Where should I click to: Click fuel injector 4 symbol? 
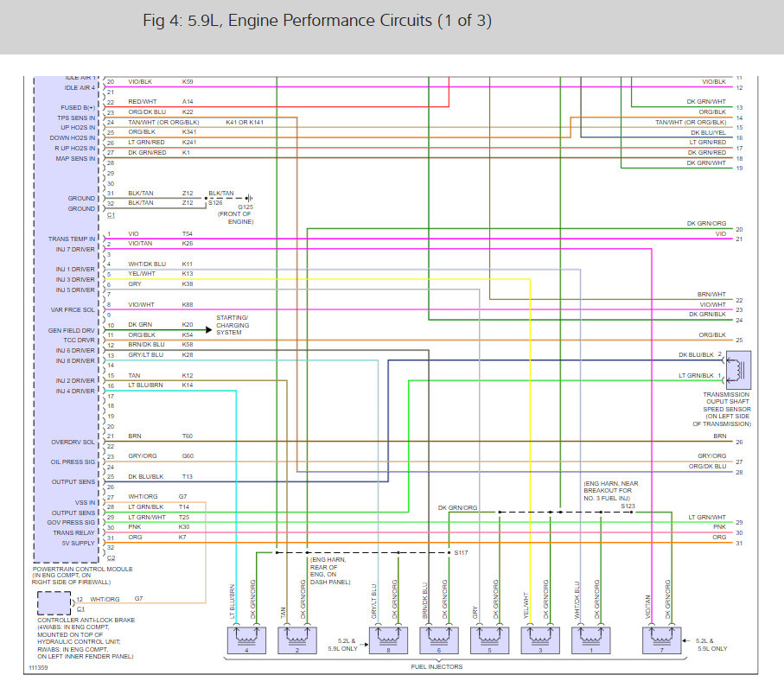click(x=246, y=640)
